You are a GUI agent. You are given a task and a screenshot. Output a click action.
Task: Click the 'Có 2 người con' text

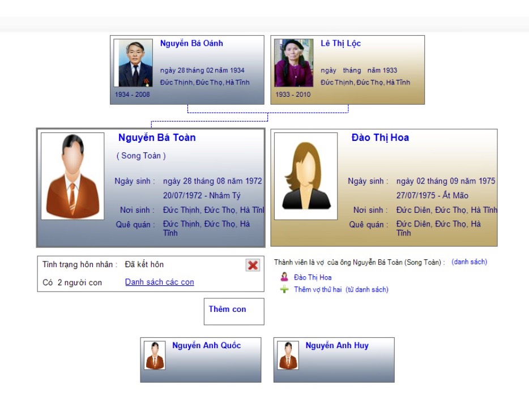point(72,282)
